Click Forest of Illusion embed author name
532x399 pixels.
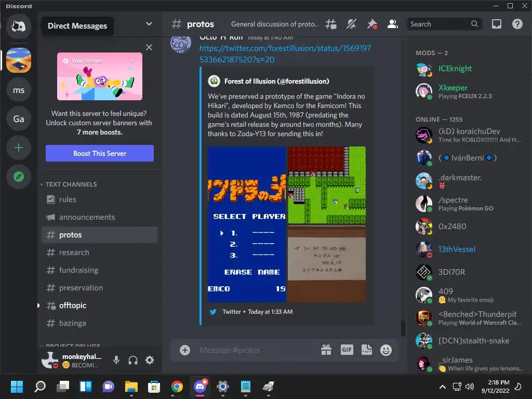(x=277, y=81)
